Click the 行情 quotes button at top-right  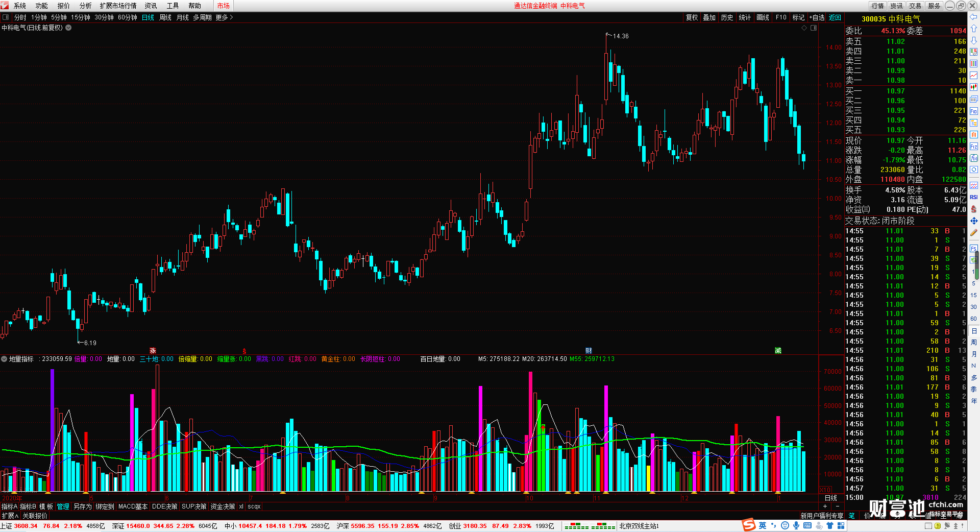pos(878,6)
